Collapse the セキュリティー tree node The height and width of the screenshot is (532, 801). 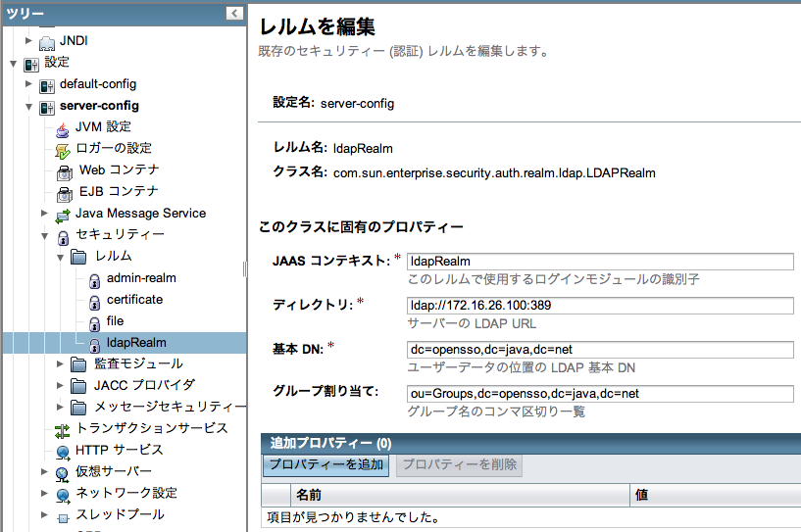45,235
